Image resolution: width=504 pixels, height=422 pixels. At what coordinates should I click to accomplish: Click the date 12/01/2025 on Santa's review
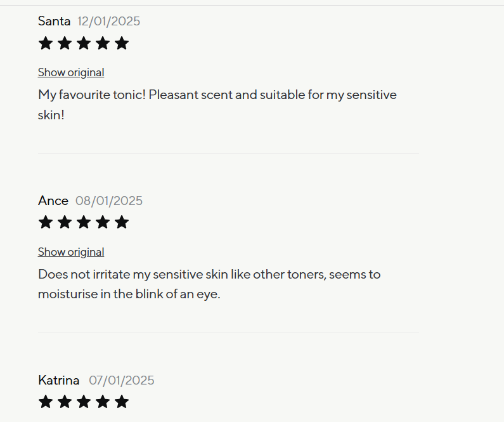click(108, 21)
